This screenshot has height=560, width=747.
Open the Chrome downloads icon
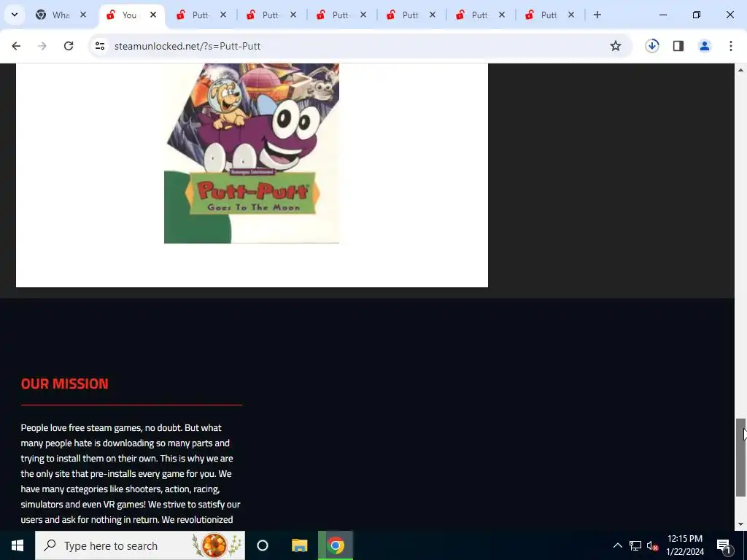click(x=652, y=46)
